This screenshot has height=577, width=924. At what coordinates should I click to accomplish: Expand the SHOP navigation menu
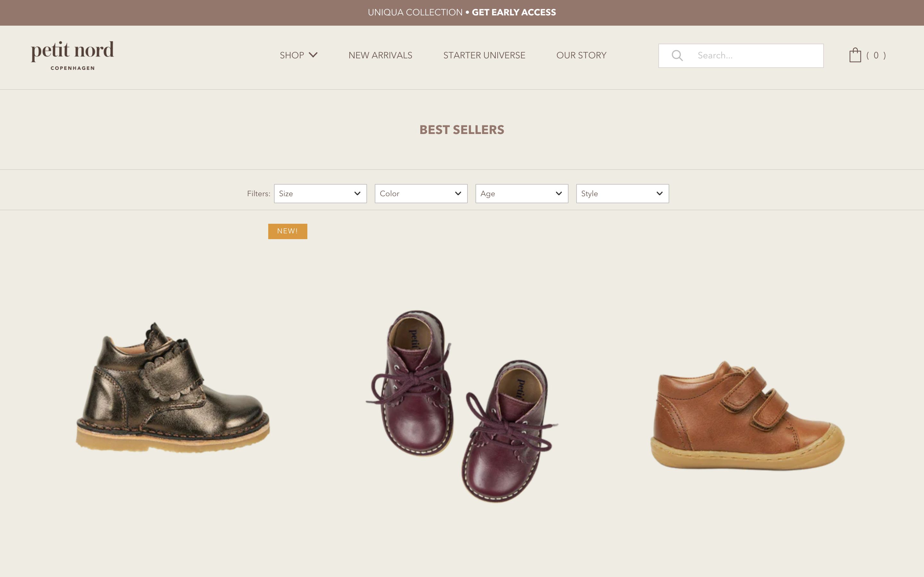click(x=292, y=55)
